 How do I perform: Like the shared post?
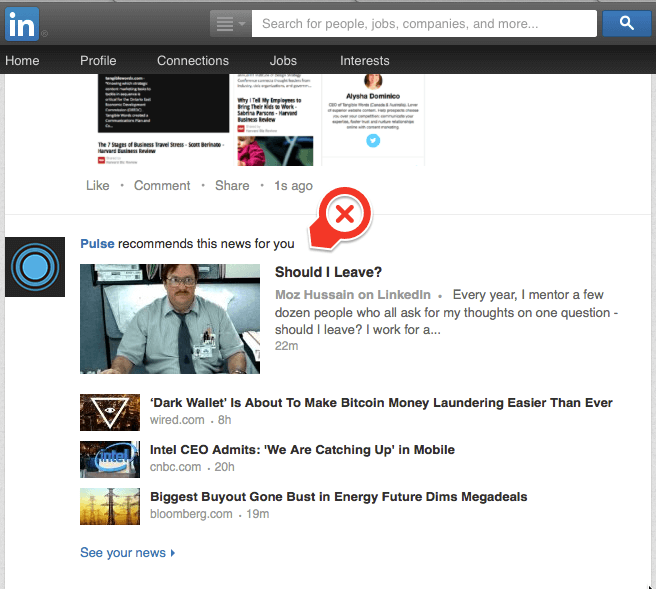tap(98, 185)
